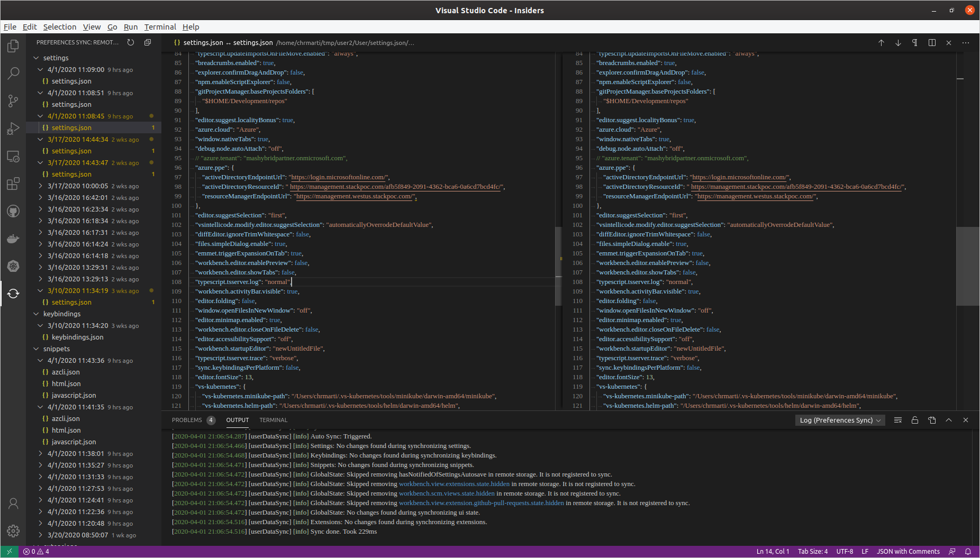This screenshot has height=558, width=980.
Task: Clear the Output panel contents
Action: point(897,420)
